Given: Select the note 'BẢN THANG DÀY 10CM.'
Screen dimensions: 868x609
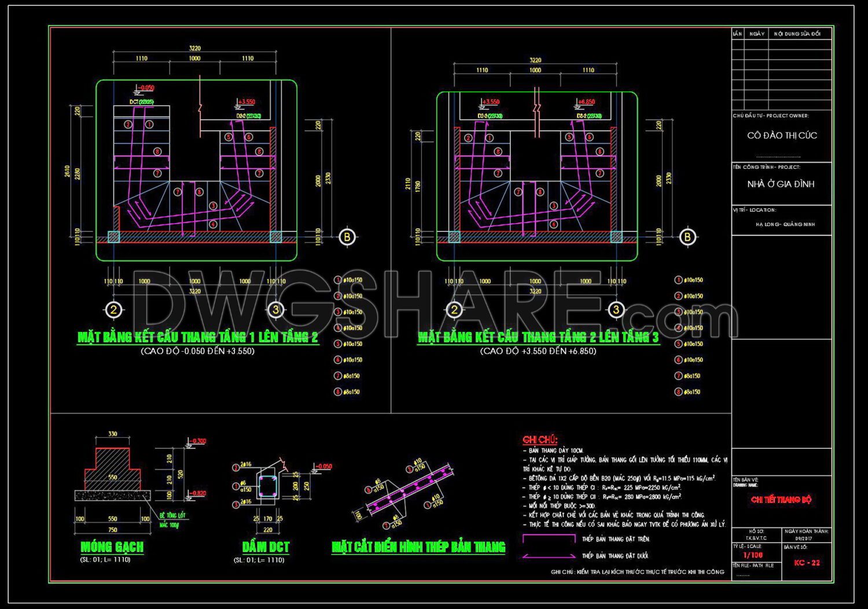Looking at the screenshot, I should 554,451.
